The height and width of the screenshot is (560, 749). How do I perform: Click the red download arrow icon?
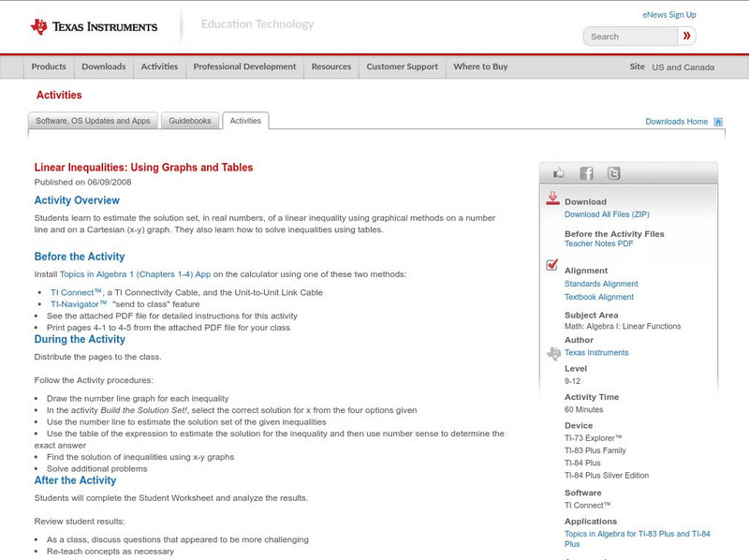(x=552, y=199)
